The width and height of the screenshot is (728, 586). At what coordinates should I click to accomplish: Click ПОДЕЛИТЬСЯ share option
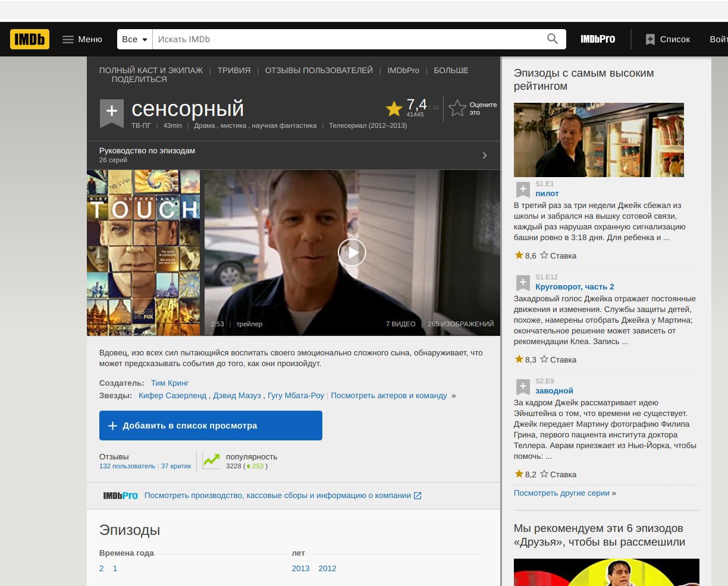[x=139, y=79]
